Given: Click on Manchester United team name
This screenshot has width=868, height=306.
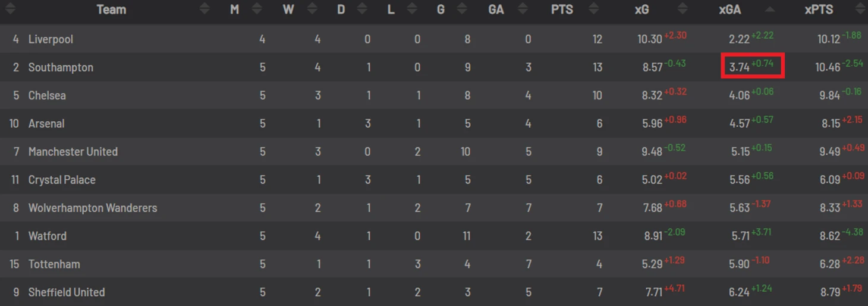Looking at the screenshot, I should [x=73, y=151].
